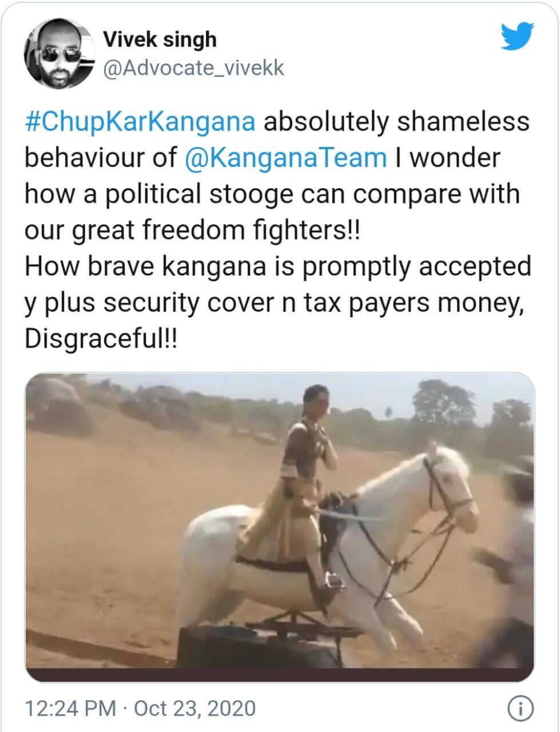Screen dimensions: 560x732
Task: Click the Oct 23, 2020 date
Action: (194, 709)
